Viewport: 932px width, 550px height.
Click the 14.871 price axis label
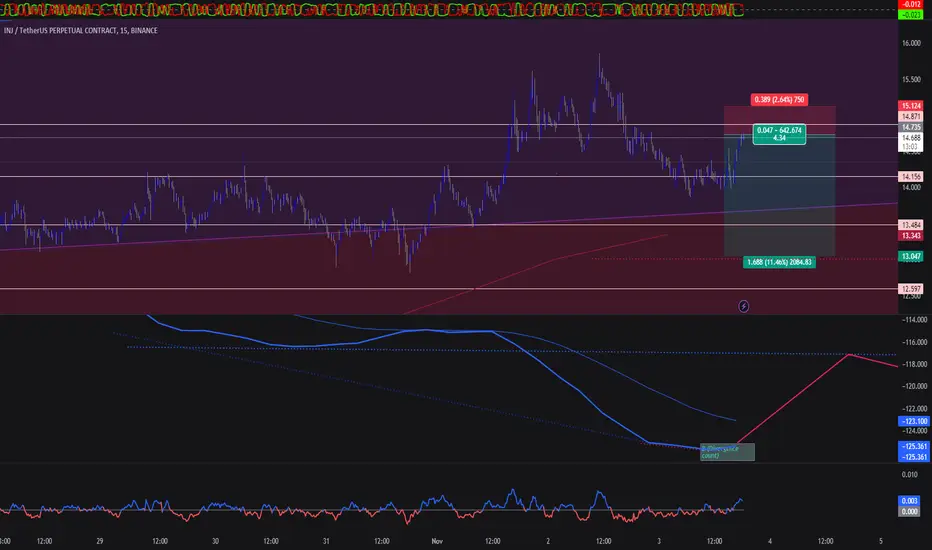911,117
